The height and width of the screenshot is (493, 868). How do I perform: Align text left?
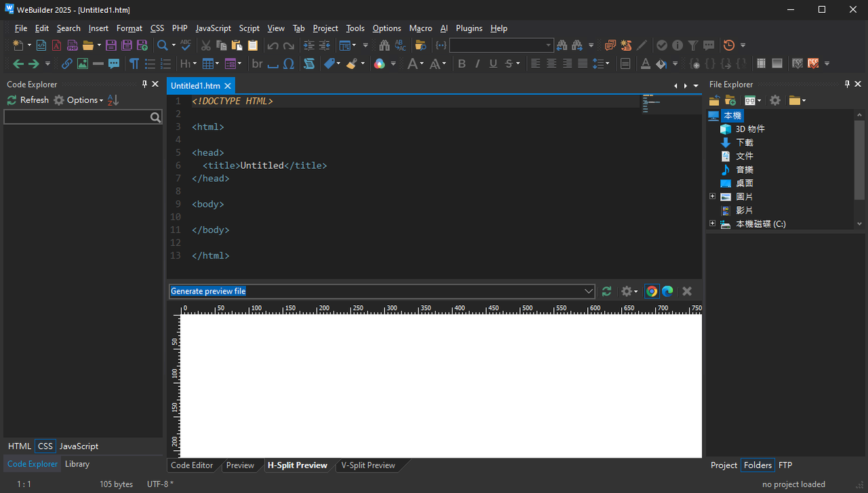point(536,64)
